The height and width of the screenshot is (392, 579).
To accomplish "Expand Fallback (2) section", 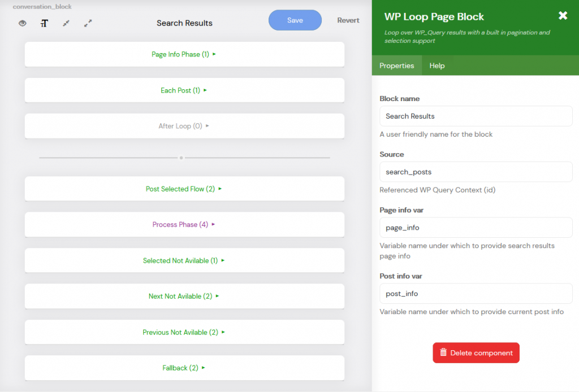I will pos(185,368).
